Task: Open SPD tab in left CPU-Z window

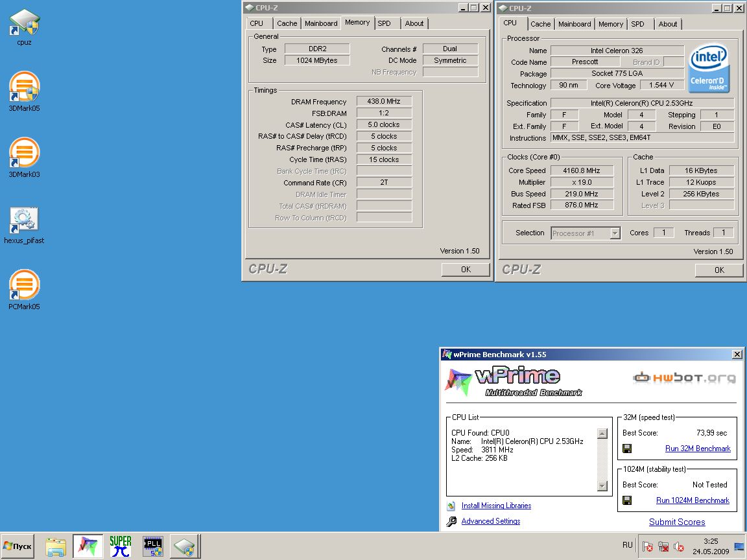Action: pyautogui.click(x=384, y=23)
